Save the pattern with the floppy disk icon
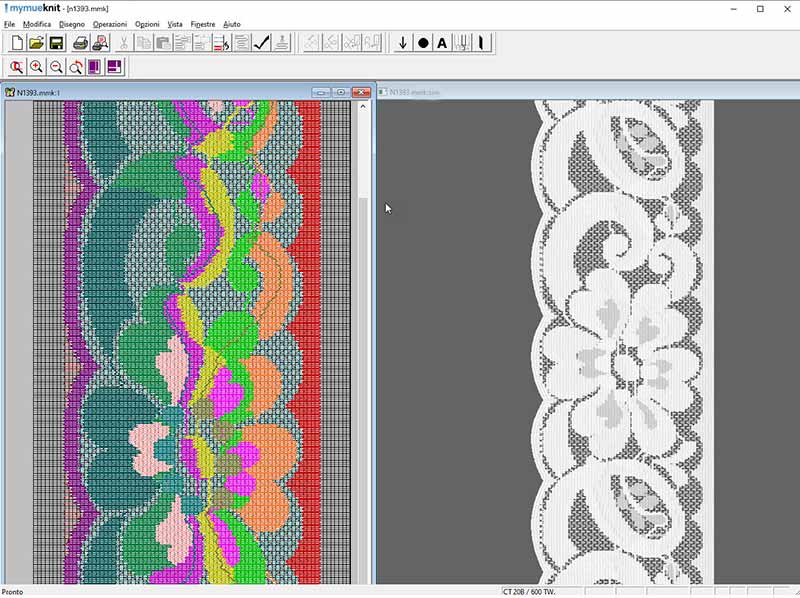The image size is (800, 598). pos(56,43)
